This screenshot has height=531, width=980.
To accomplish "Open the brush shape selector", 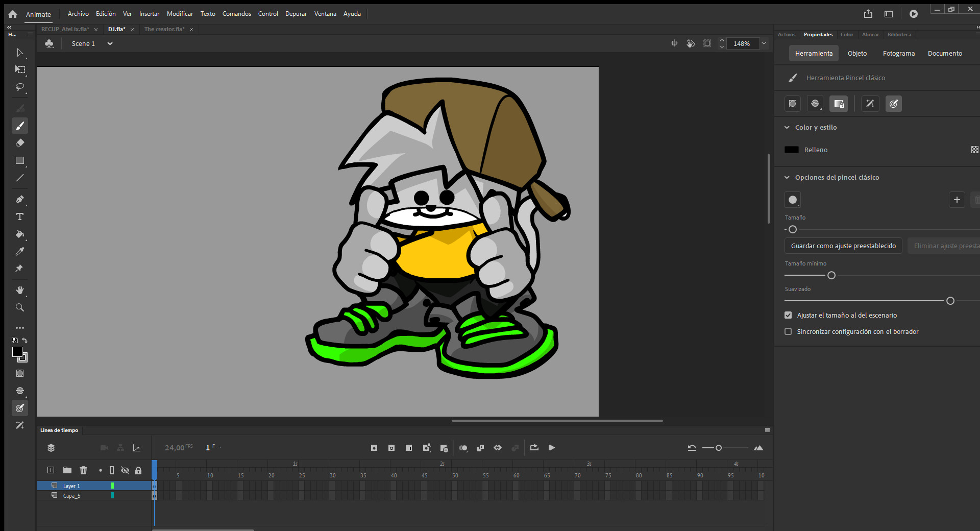I will (793, 200).
